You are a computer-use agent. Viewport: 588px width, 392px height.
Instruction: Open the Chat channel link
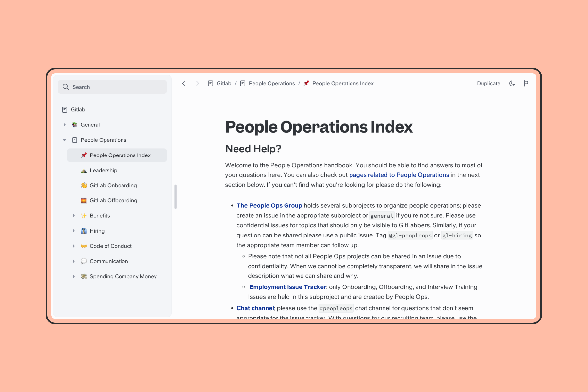255,308
